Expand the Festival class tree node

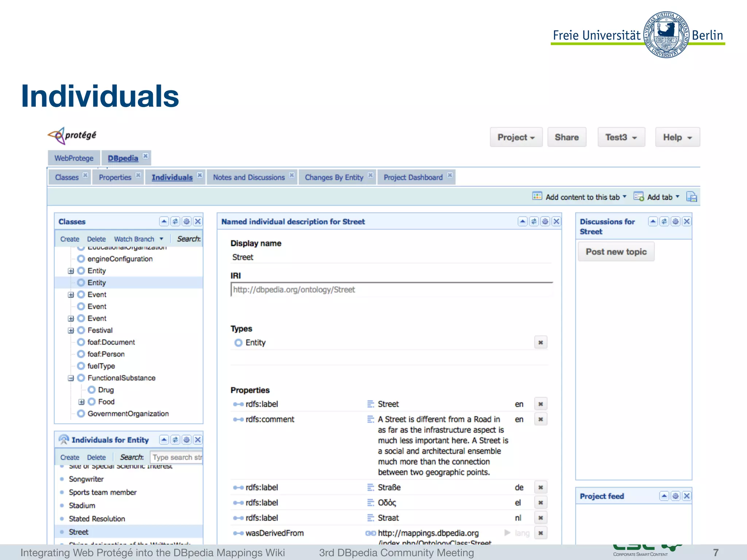tap(71, 330)
